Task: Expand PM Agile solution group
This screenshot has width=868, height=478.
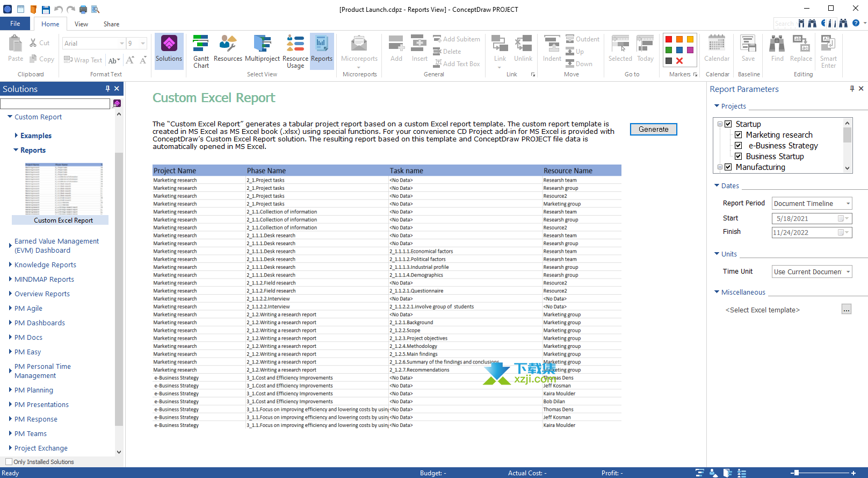Action: coord(10,309)
